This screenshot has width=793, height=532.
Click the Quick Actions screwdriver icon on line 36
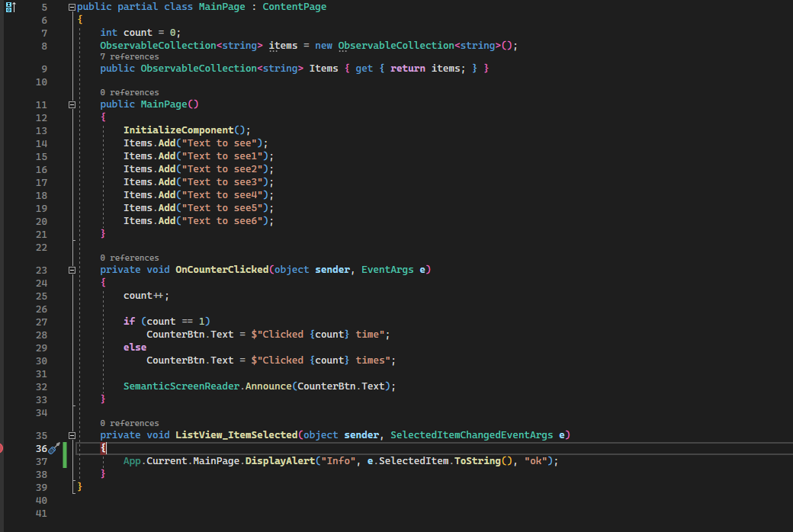point(53,448)
